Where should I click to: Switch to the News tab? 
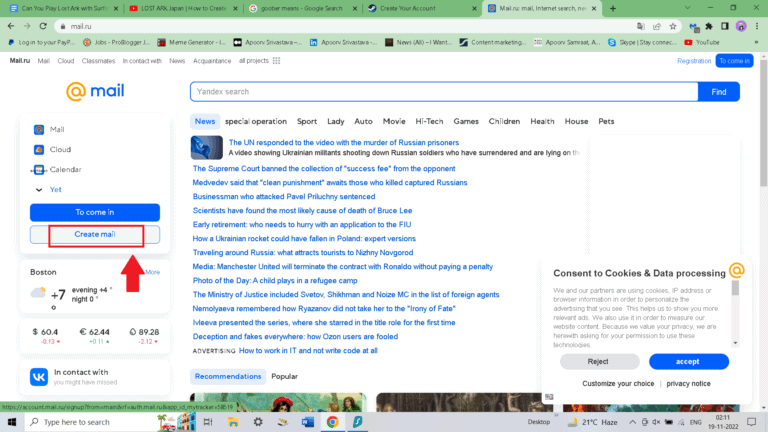(205, 121)
